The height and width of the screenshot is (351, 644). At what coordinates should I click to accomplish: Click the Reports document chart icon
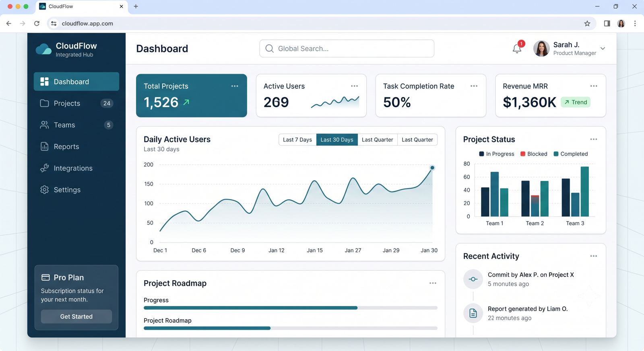[x=44, y=146]
